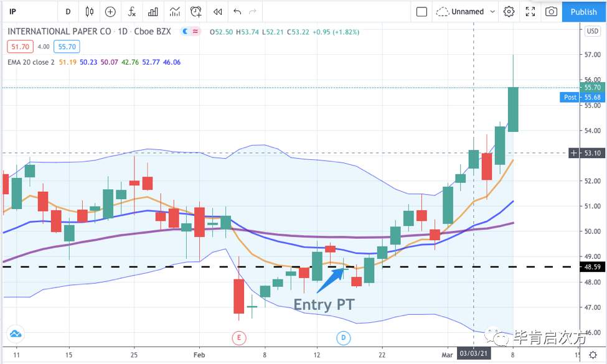Click the 55.70 last price axis label

click(592, 87)
